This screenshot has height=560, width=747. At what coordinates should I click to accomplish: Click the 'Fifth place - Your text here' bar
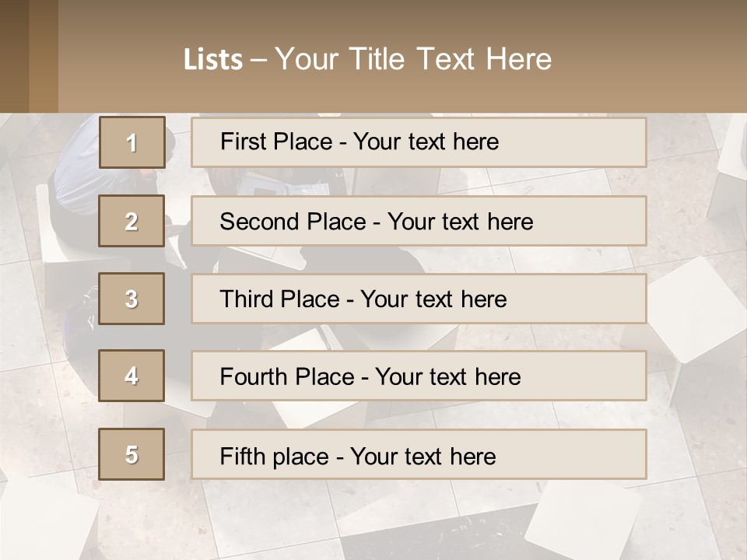click(x=419, y=455)
